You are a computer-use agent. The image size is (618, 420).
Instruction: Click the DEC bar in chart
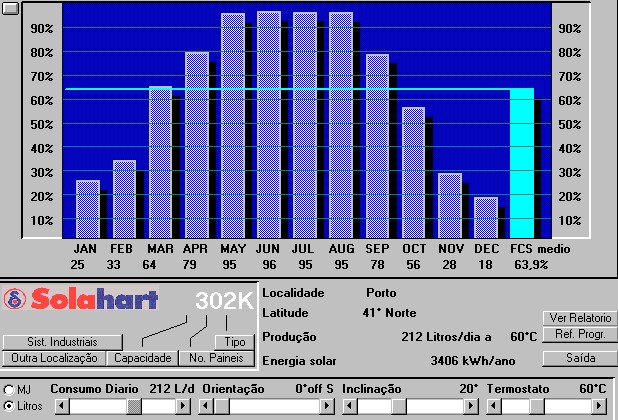486,218
